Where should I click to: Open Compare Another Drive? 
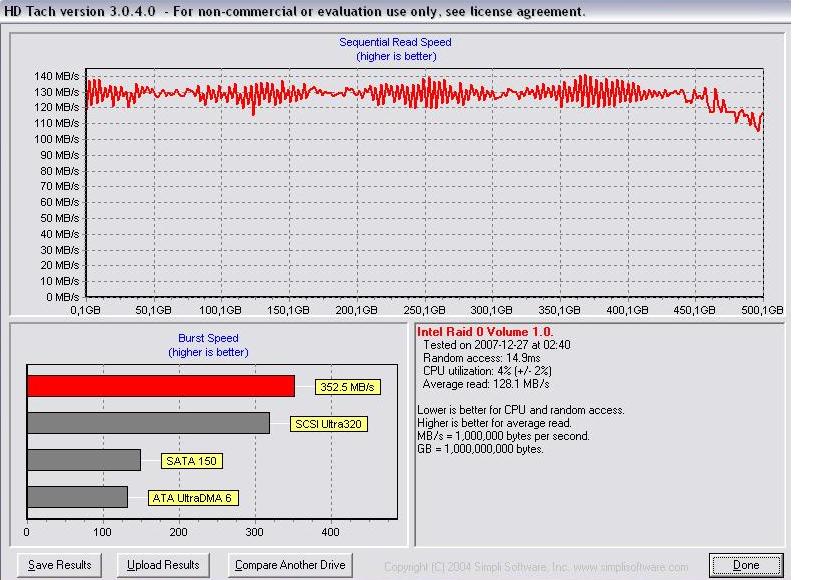(289, 565)
